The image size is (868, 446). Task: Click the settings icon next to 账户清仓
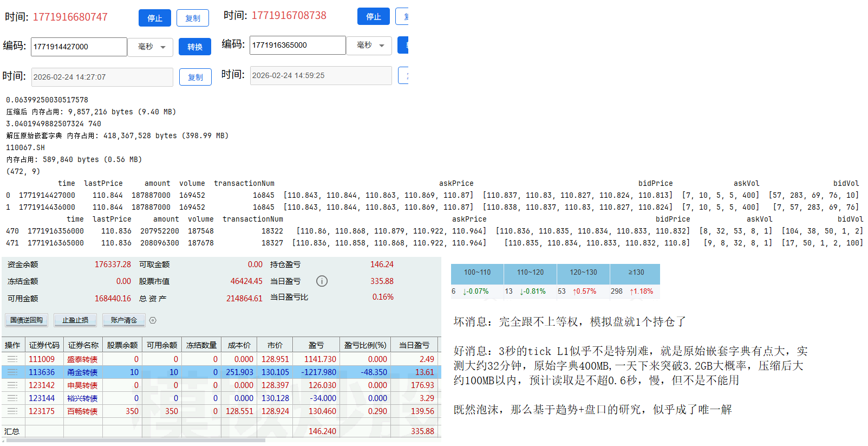(153, 320)
